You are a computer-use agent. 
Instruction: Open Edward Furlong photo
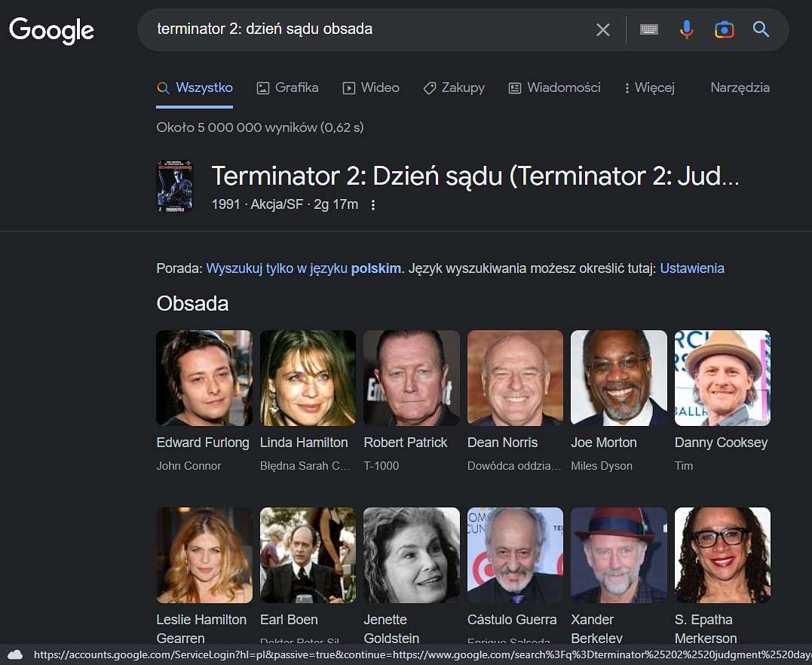point(204,378)
